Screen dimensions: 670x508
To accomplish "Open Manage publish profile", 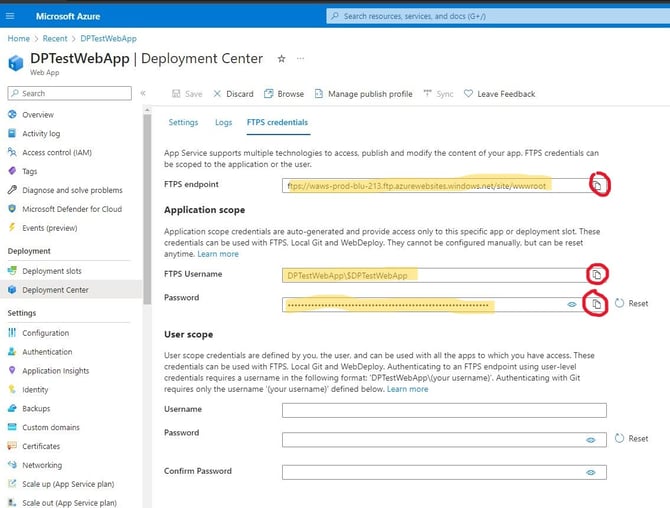I will point(363,94).
